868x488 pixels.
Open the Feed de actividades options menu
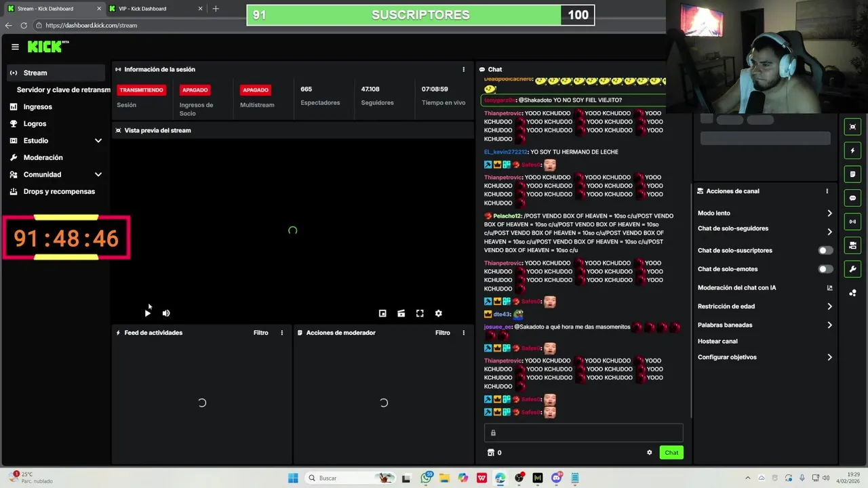pos(282,333)
